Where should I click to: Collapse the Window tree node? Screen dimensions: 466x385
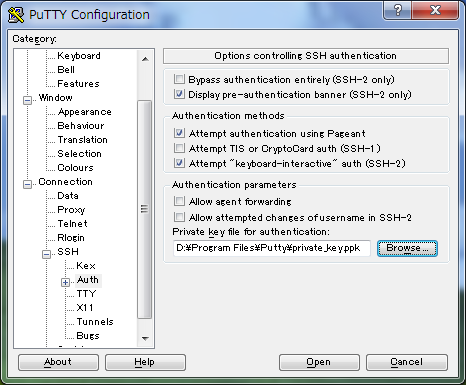coord(27,100)
